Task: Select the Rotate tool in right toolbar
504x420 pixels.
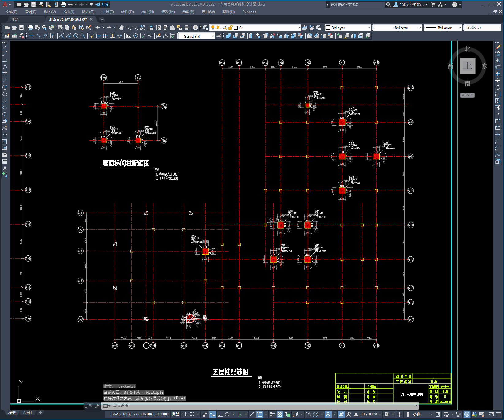Action: tap(498, 87)
